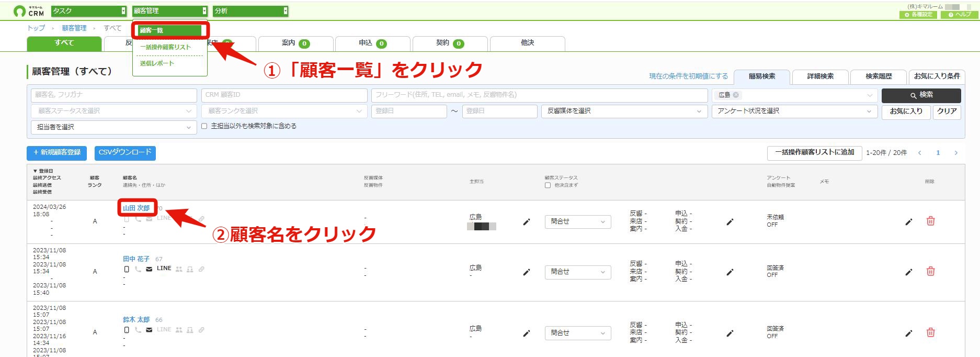The width and height of the screenshot is (980, 357).
Task: Toggle 他決含まず checkbox
Action: (548, 185)
